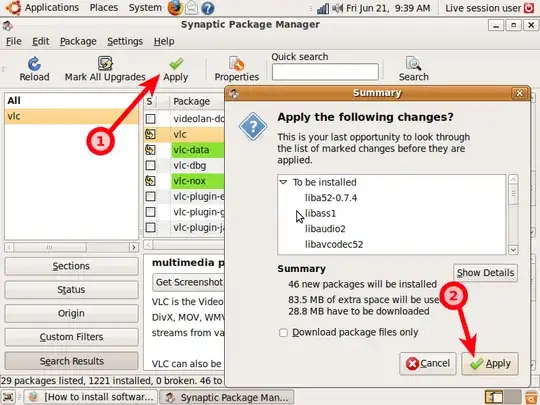The height and width of the screenshot is (405, 540).
Task: Toggle the vlc-data package status box
Action: 150,150
